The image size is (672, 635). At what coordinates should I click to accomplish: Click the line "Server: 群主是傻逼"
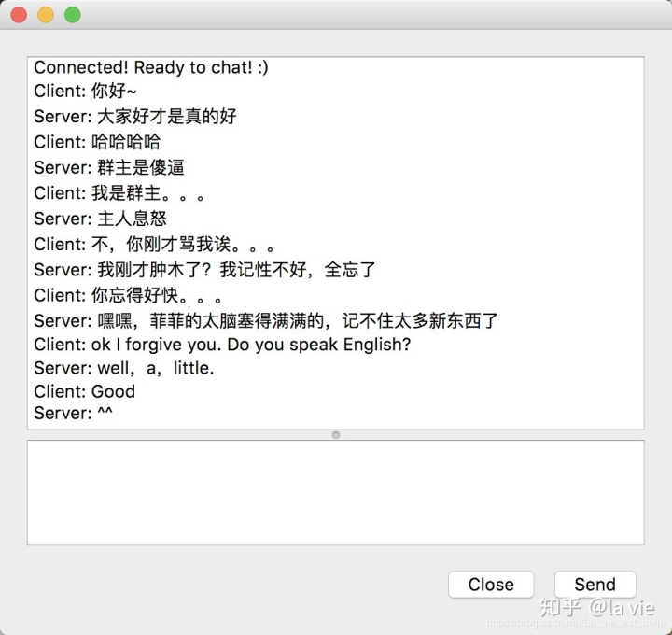coord(109,167)
